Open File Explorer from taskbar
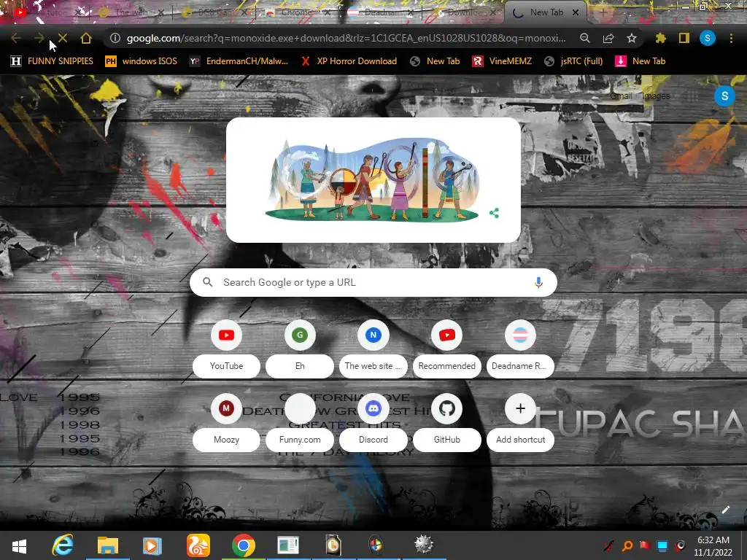The height and width of the screenshot is (560, 747). (108, 545)
